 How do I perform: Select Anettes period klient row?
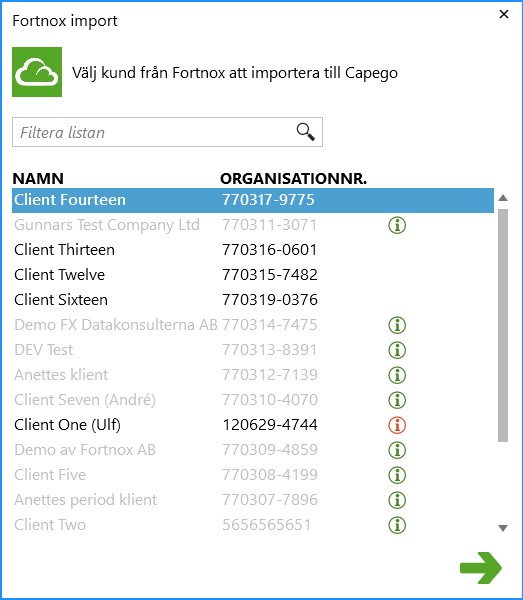click(253, 500)
